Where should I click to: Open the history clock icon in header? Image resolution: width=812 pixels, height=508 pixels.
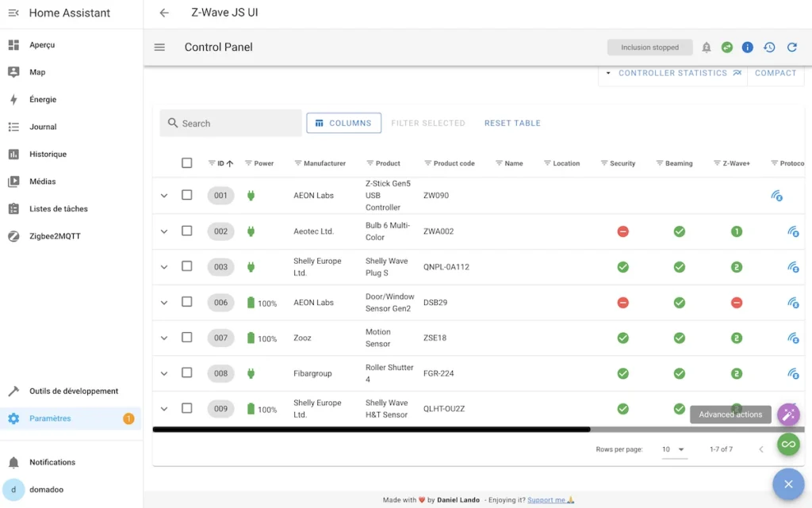coord(769,48)
